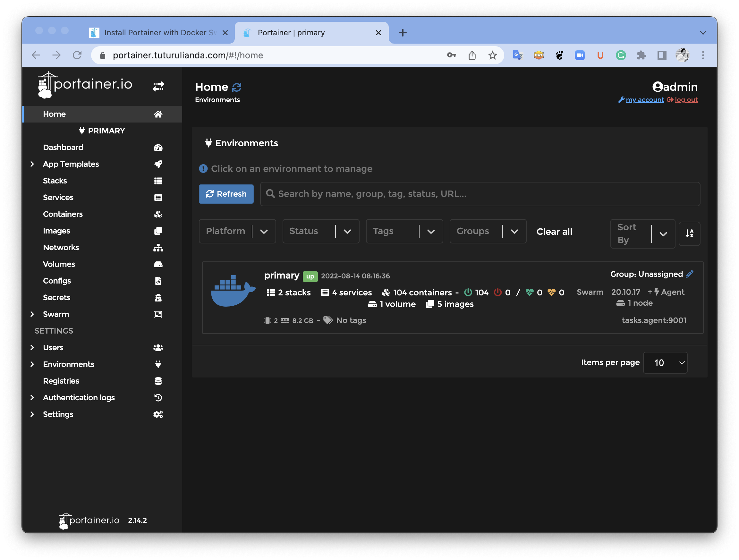Expand the Authentication logs chevron

[x=32, y=398]
